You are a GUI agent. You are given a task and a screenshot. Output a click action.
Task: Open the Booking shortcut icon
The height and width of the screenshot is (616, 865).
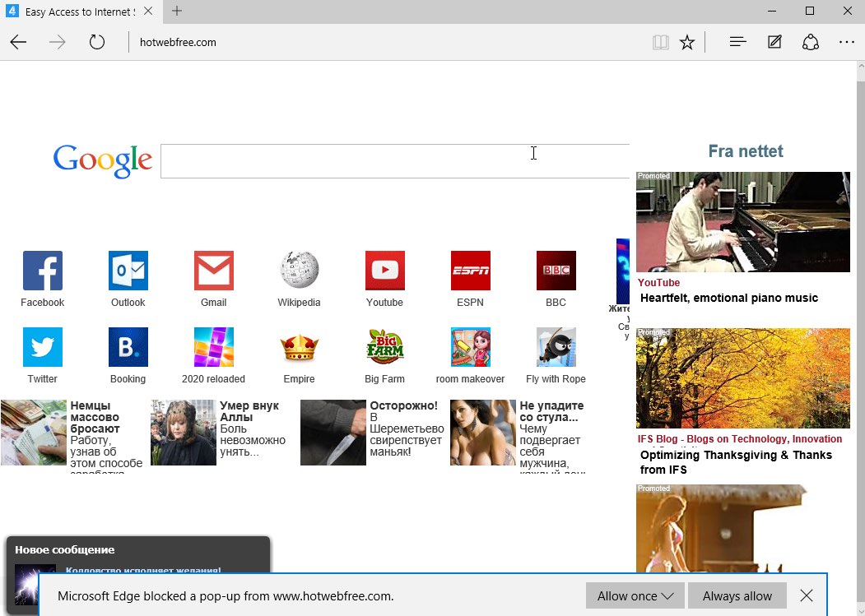pos(128,347)
